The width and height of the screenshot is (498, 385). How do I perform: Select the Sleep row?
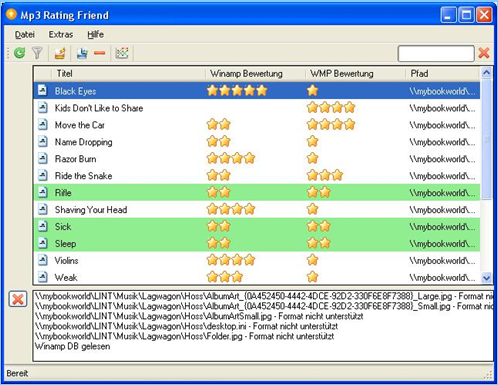(257, 243)
